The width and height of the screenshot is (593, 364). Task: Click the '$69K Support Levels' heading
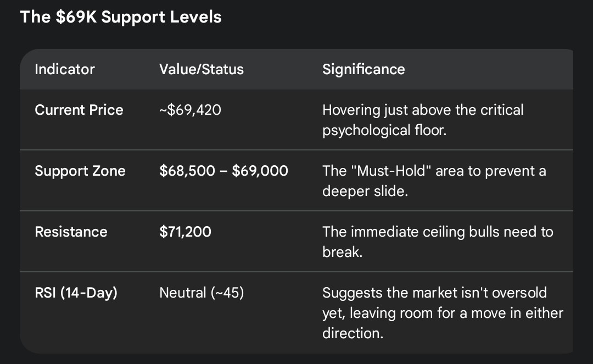click(120, 17)
